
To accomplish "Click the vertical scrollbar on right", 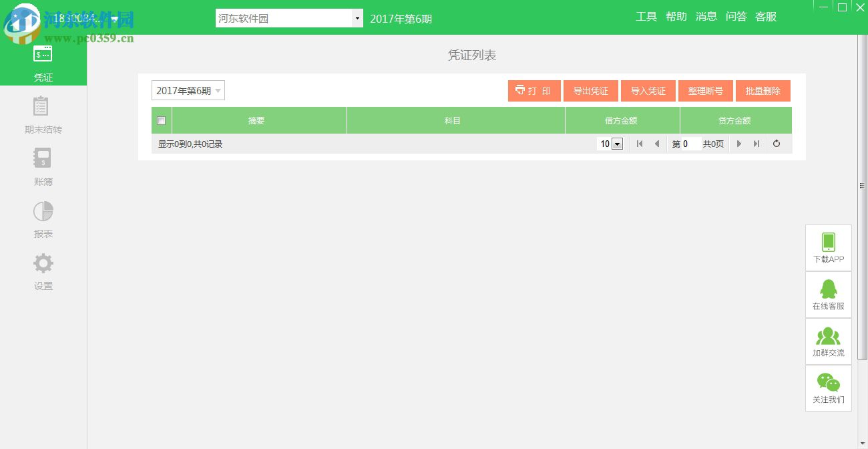I will (863, 197).
